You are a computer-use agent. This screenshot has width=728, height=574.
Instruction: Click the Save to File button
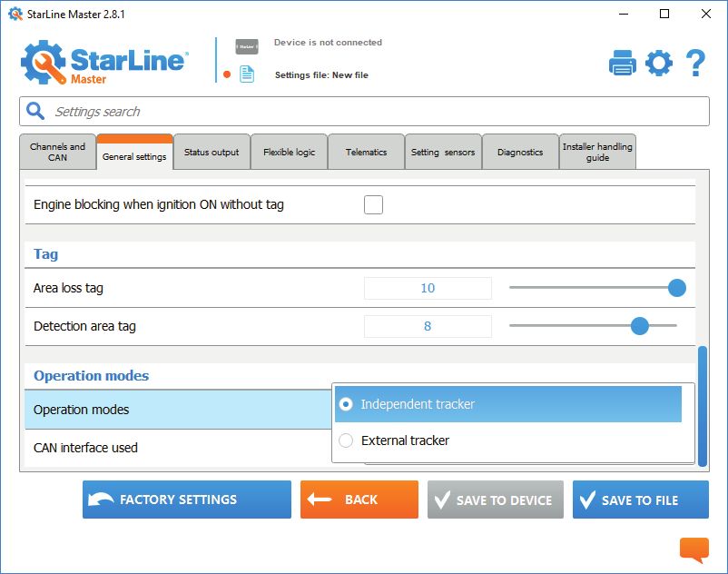[640, 500]
